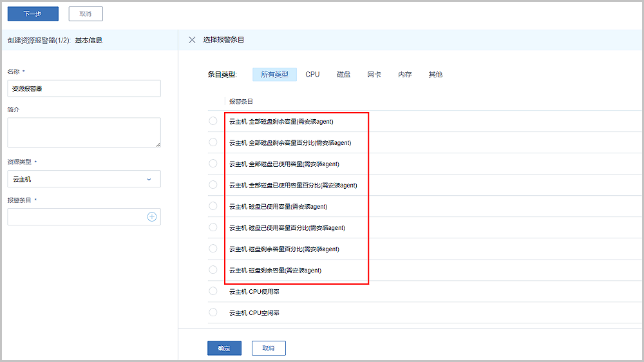The image size is (644, 362).
Task: Choose the 全部磁盘已使用容量 alarm item
Action: tap(213, 164)
